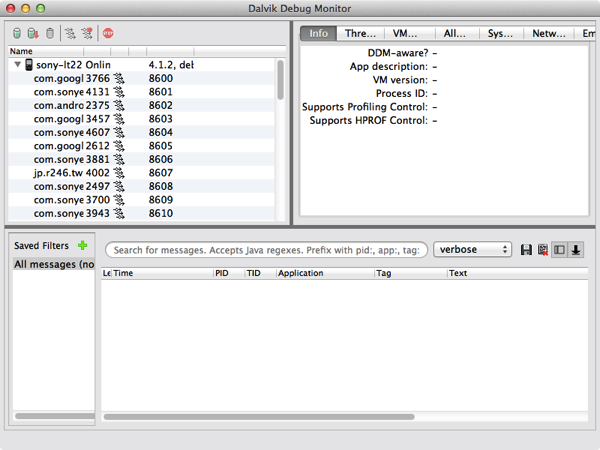Click the PID column header
600x450 pixels.
pyautogui.click(x=229, y=273)
